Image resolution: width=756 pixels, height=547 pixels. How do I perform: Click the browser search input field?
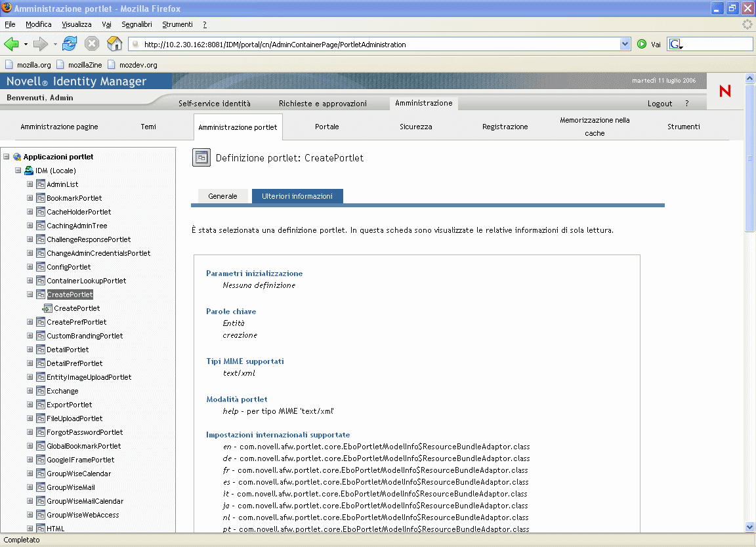[717, 45]
